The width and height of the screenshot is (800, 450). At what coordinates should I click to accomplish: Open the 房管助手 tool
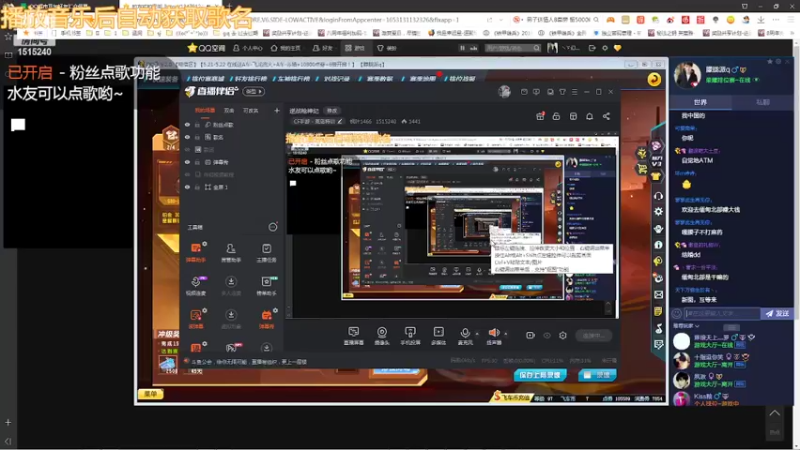[x=231, y=253]
